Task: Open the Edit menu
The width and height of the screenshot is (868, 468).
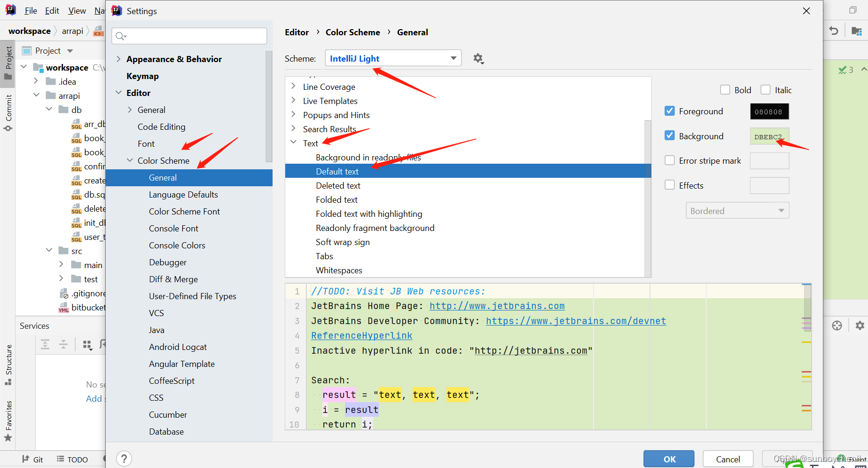Action: 52,11
